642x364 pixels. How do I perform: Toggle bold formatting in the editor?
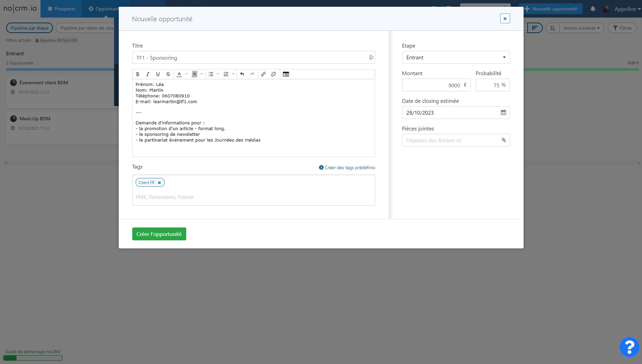point(138,74)
